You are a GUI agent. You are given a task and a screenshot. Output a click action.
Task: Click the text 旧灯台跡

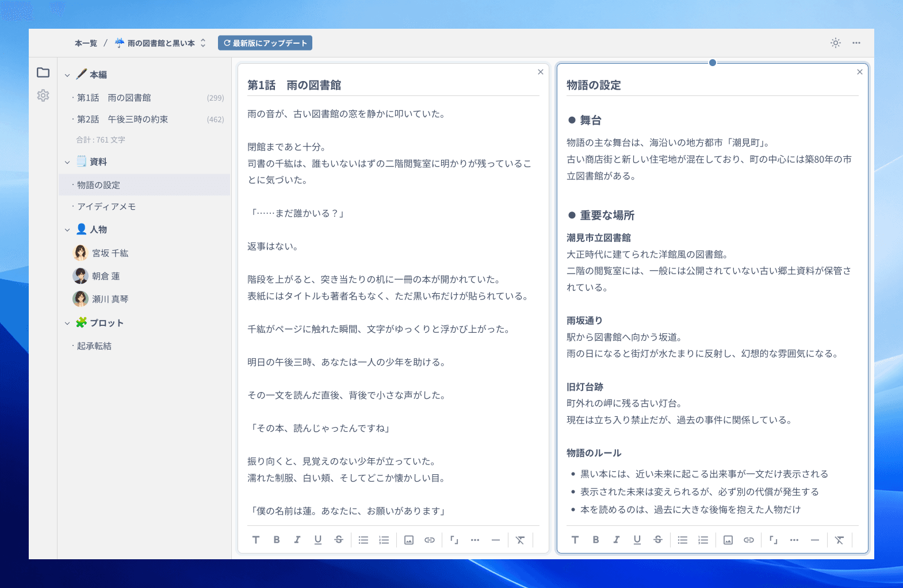click(x=584, y=387)
